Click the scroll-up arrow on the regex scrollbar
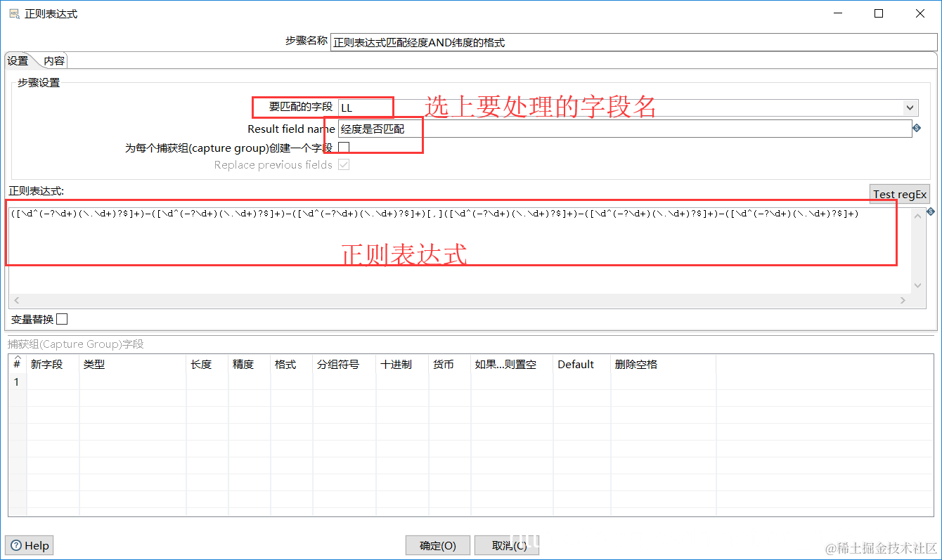This screenshot has width=942, height=560. pos(917,215)
